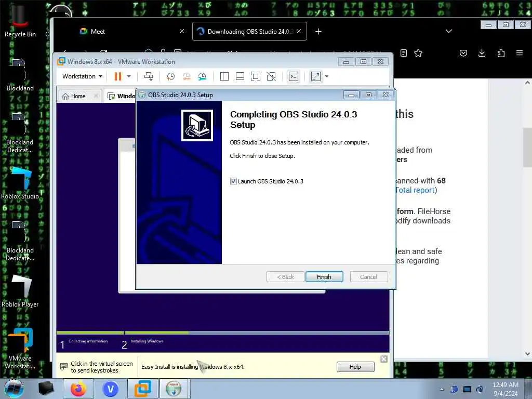Select VMware Workstation desktop shortcut

[20, 349]
